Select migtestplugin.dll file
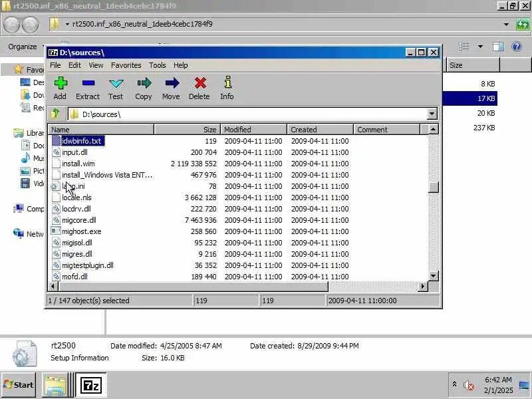Viewport: 532px width, 399px height. [x=88, y=265]
